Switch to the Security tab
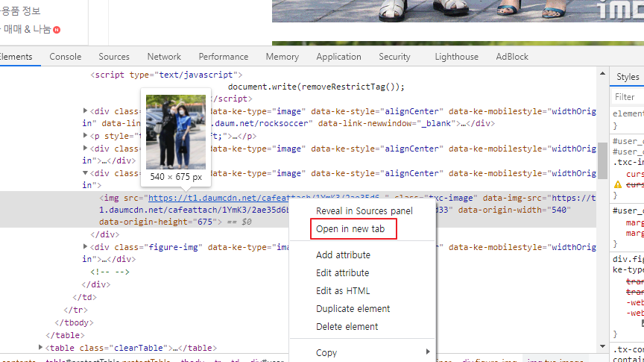The width and height of the screenshot is (644, 362). pos(394,57)
